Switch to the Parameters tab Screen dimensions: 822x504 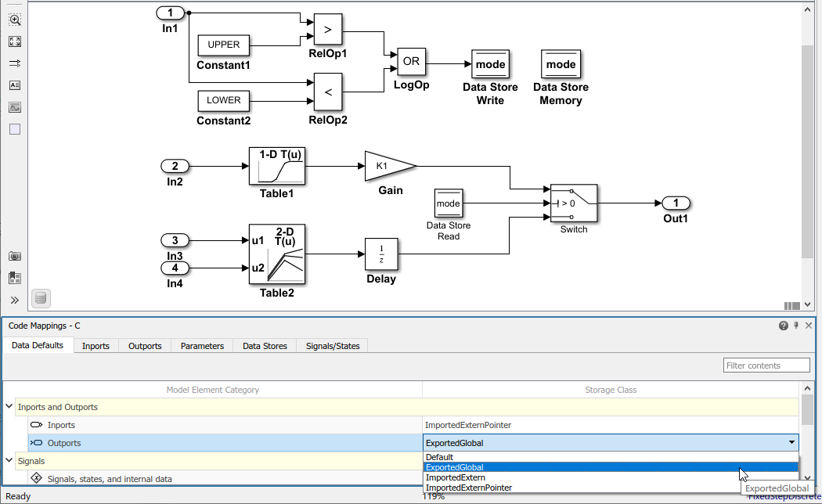(202, 346)
